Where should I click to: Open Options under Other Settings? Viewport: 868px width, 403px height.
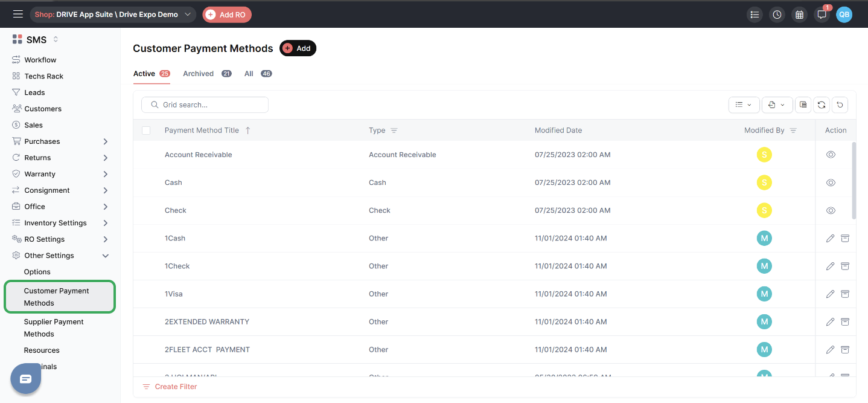(37, 272)
